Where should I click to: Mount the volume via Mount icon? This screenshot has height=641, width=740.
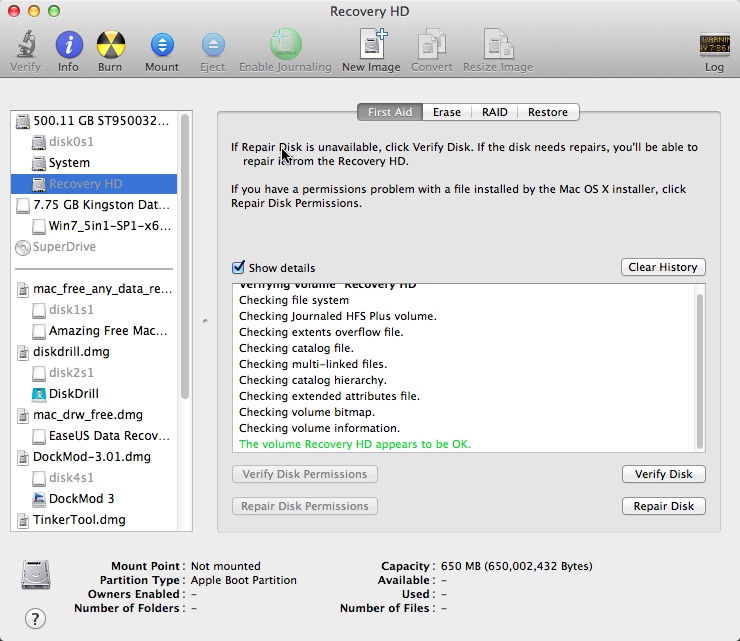tap(162, 45)
